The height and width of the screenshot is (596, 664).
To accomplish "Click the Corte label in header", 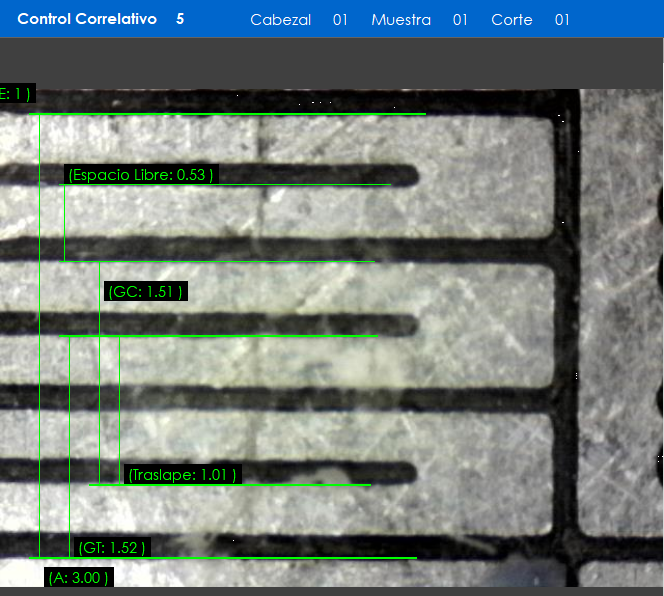I will coord(511,20).
